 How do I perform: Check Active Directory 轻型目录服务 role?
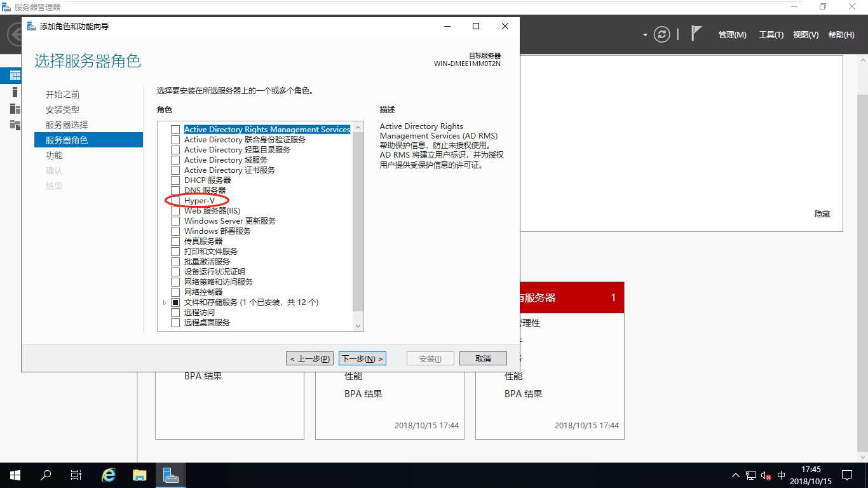pyautogui.click(x=175, y=150)
